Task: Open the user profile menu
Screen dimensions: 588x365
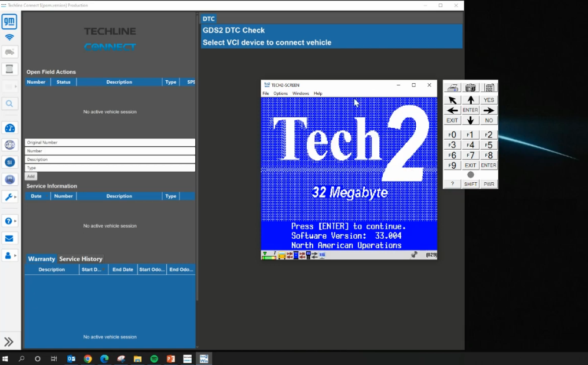Action: pyautogui.click(x=9, y=255)
